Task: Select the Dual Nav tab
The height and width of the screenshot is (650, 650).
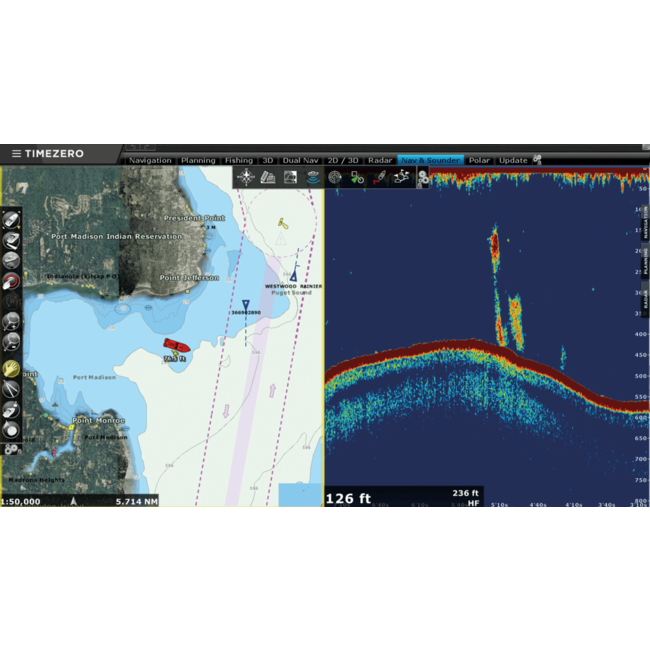Action: (301, 160)
